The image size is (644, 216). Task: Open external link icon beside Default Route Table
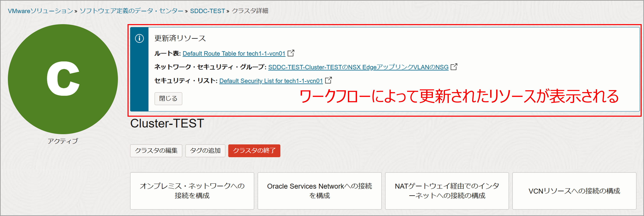(x=291, y=53)
